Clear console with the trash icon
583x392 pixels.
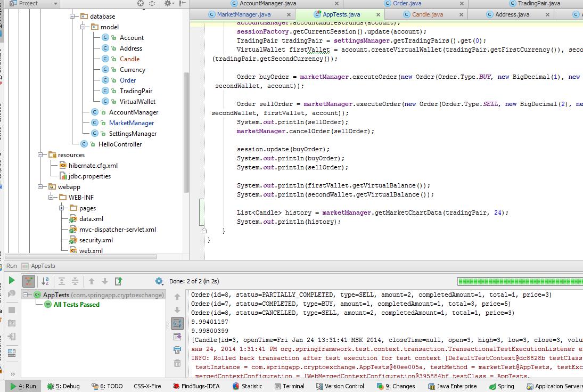(x=177, y=363)
